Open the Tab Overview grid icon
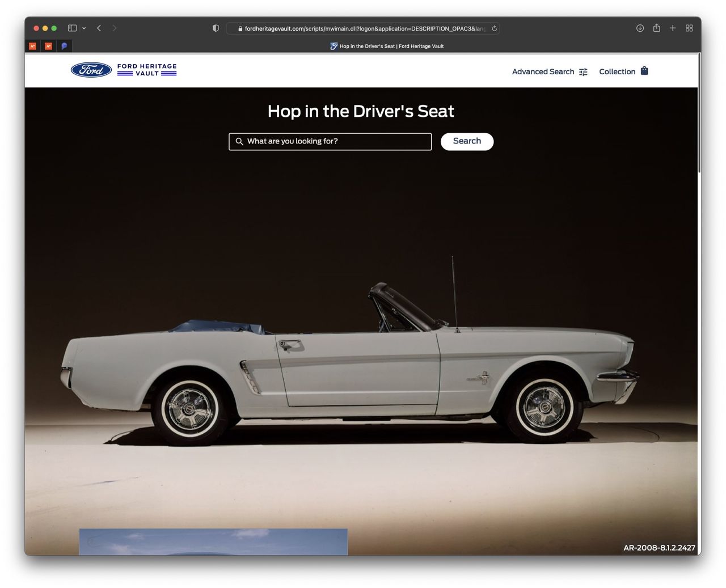 pyautogui.click(x=689, y=28)
